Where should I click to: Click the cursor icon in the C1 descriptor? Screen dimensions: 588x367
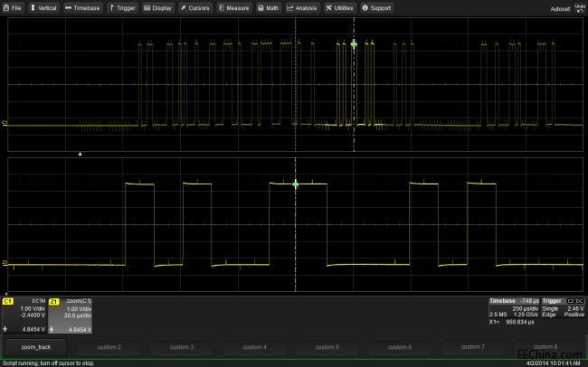[x=5, y=329]
